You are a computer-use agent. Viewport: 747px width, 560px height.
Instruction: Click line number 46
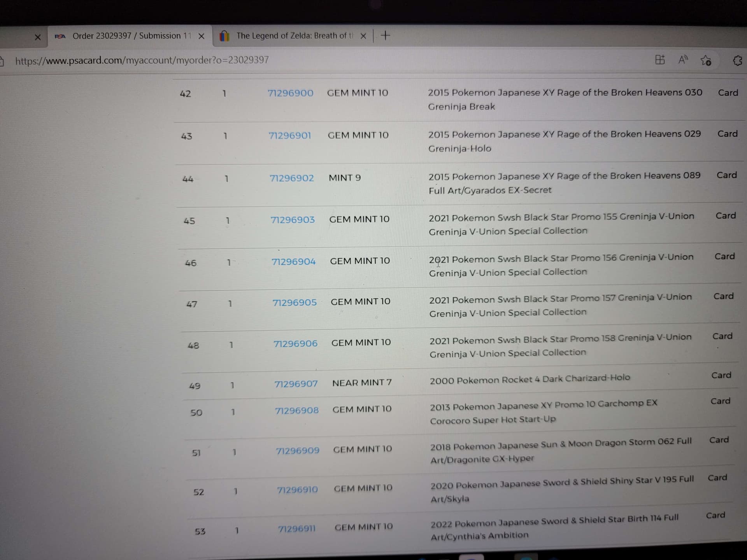tap(191, 263)
